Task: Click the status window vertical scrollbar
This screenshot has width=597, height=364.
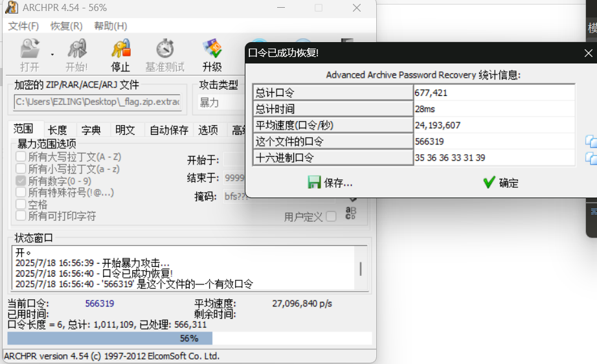Action: 361,268
